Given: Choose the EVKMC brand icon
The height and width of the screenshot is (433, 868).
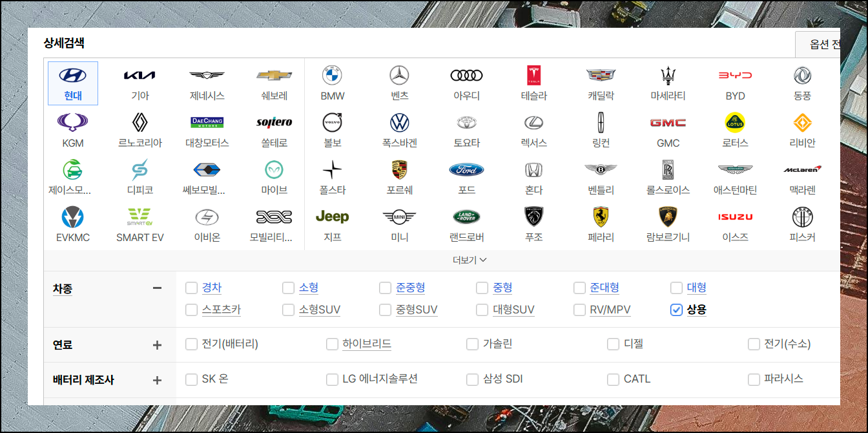Looking at the screenshot, I should 73,217.
